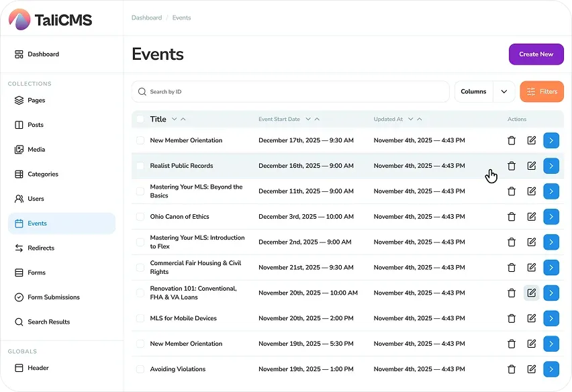The height and width of the screenshot is (392, 572).
Task: Open the Columns dropdown arrow
Action: [504, 91]
